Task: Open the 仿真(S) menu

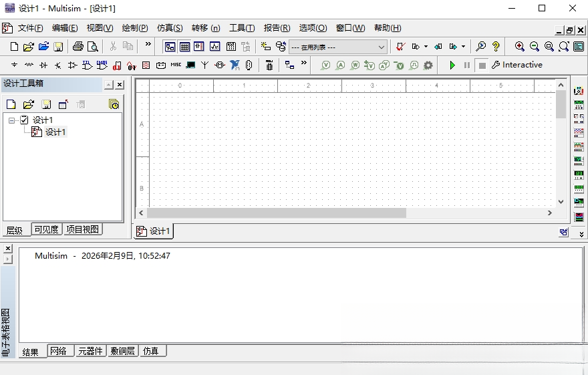Action: click(x=170, y=28)
